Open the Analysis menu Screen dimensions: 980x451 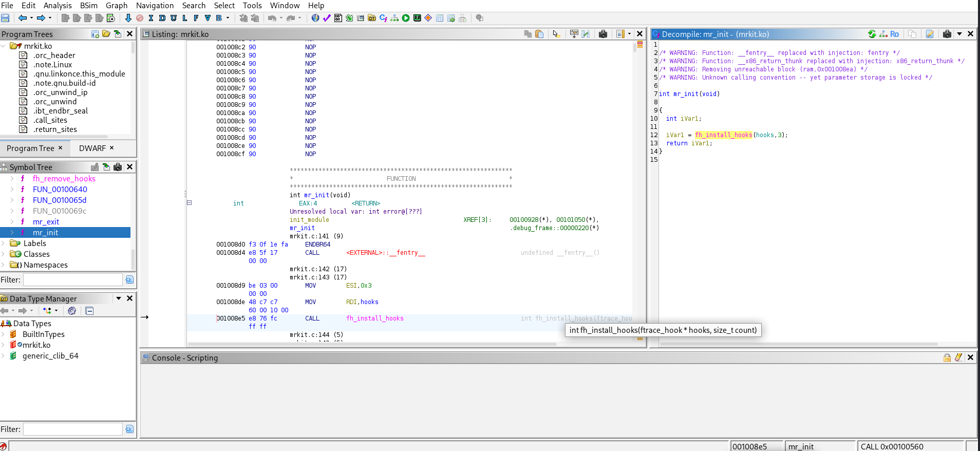pos(58,5)
